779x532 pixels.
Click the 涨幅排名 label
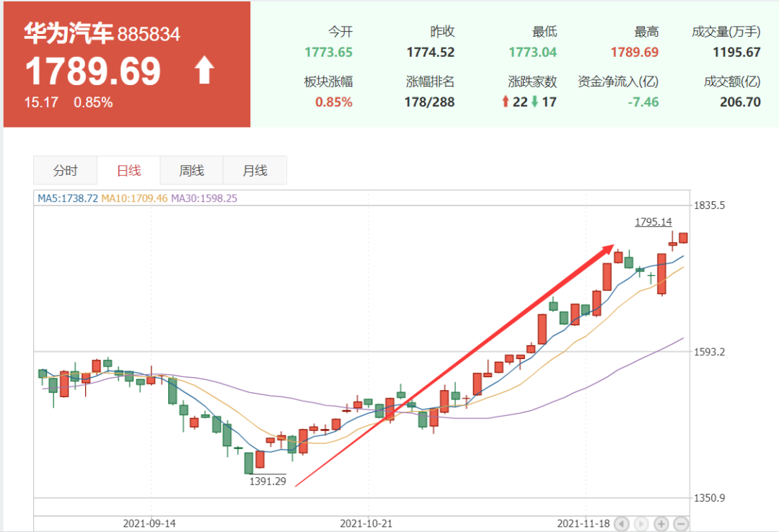(x=430, y=81)
